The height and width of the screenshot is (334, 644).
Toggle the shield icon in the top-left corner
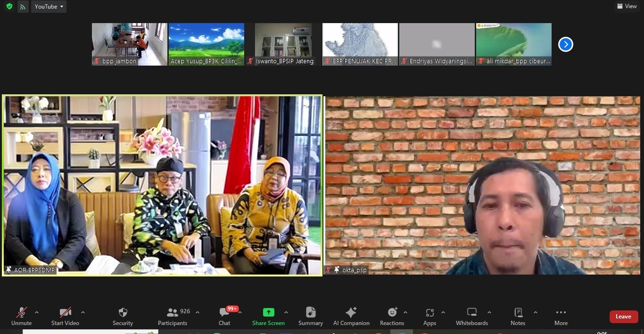pyautogui.click(x=9, y=6)
